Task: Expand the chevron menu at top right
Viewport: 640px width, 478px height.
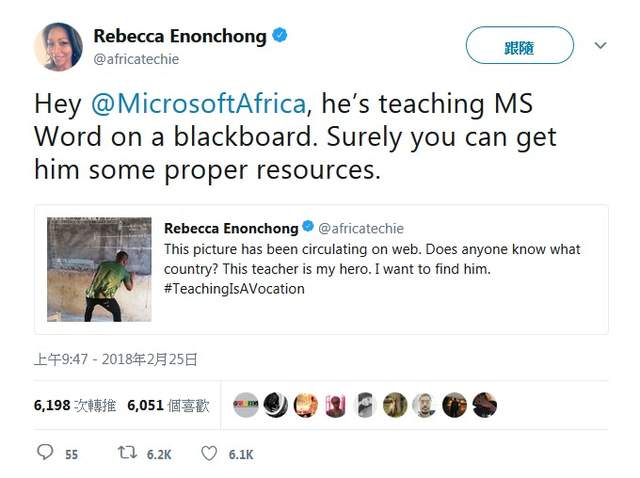Action: tap(600, 45)
